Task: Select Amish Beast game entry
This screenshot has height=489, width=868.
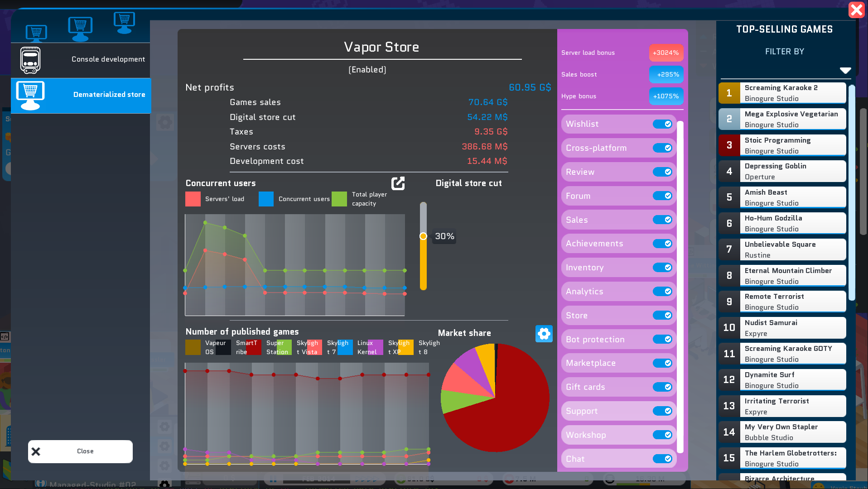Action: coord(782,197)
